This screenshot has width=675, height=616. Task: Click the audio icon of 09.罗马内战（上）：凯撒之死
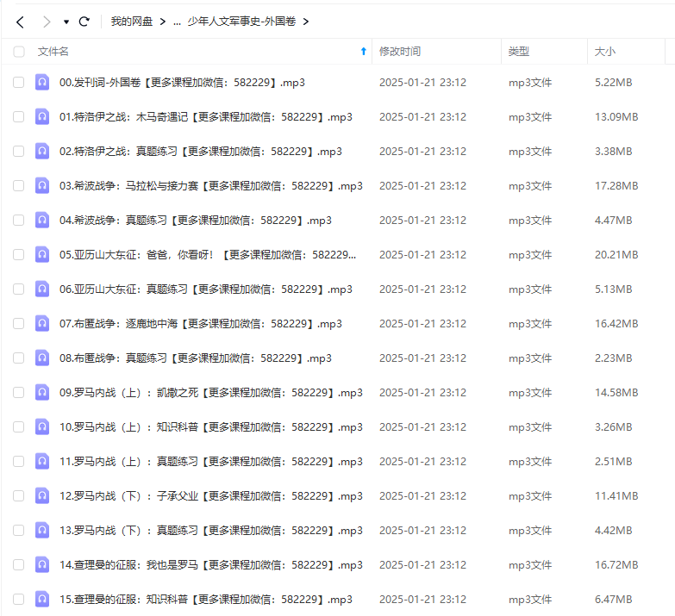click(x=42, y=392)
